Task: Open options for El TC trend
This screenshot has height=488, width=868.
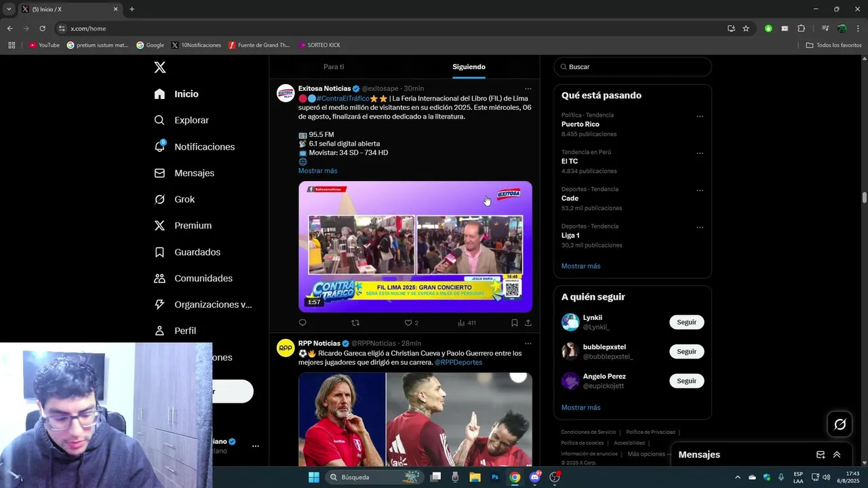Action: (x=700, y=153)
